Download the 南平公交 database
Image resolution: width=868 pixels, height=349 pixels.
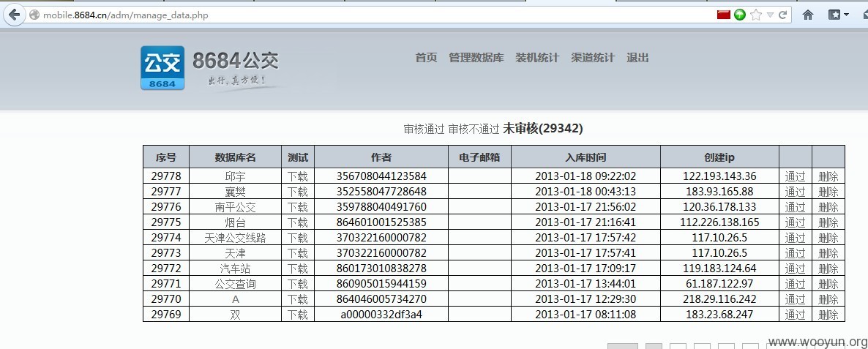click(297, 207)
